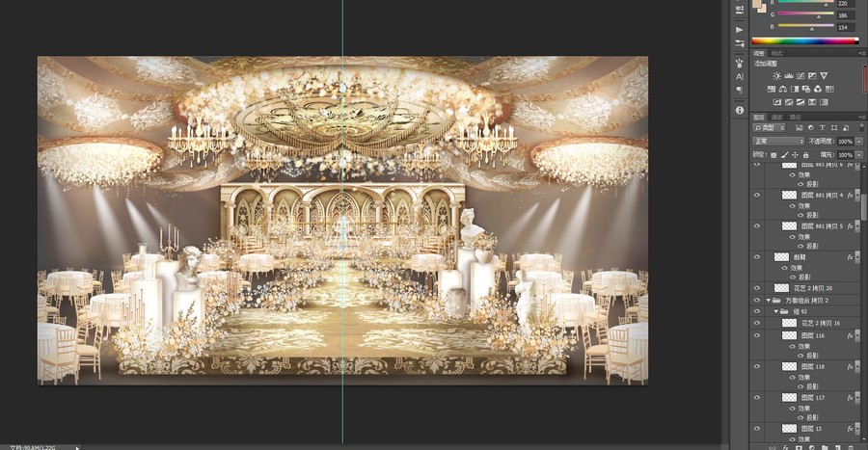Image resolution: width=868 pixels, height=450 pixels.
Task: Hide the 断臂 layer
Action: pyautogui.click(x=757, y=257)
